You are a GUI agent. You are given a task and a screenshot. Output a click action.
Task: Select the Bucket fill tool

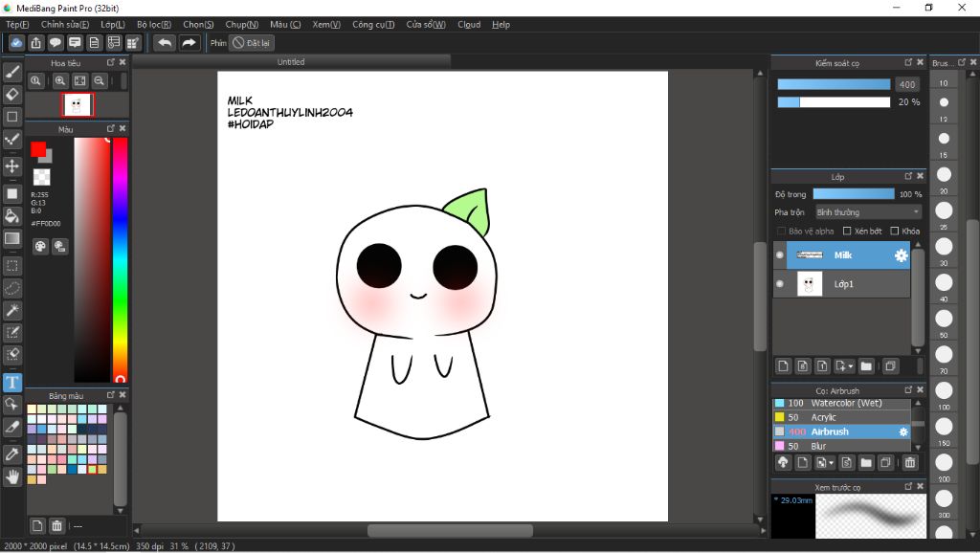pyautogui.click(x=11, y=216)
